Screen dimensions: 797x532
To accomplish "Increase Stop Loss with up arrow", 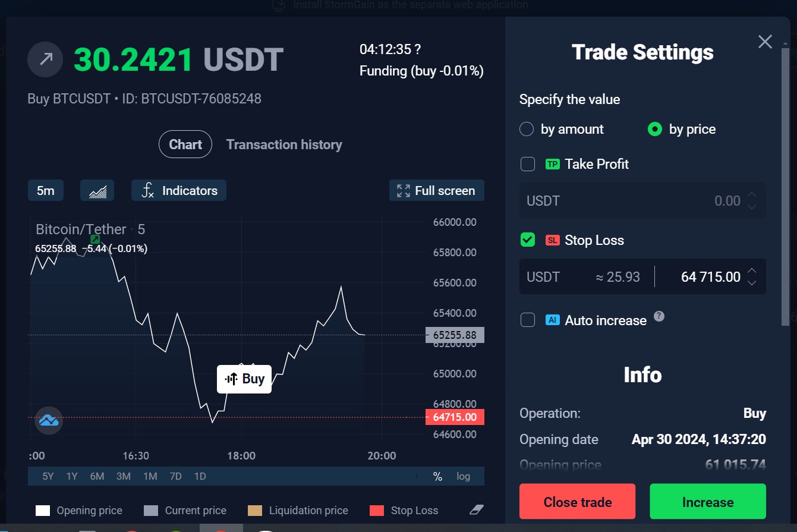I will pos(752,270).
